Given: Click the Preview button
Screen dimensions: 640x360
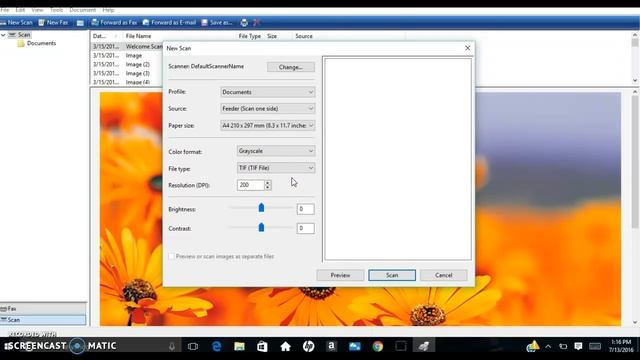Looking at the screenshot, I should pos(340,275).
